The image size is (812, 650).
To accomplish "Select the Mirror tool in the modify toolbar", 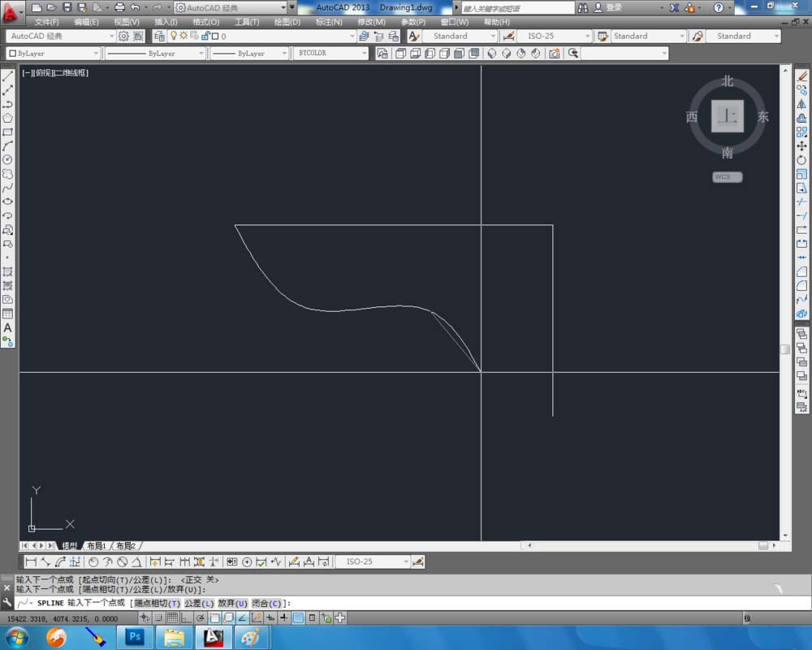I will [x=801, y=104].
